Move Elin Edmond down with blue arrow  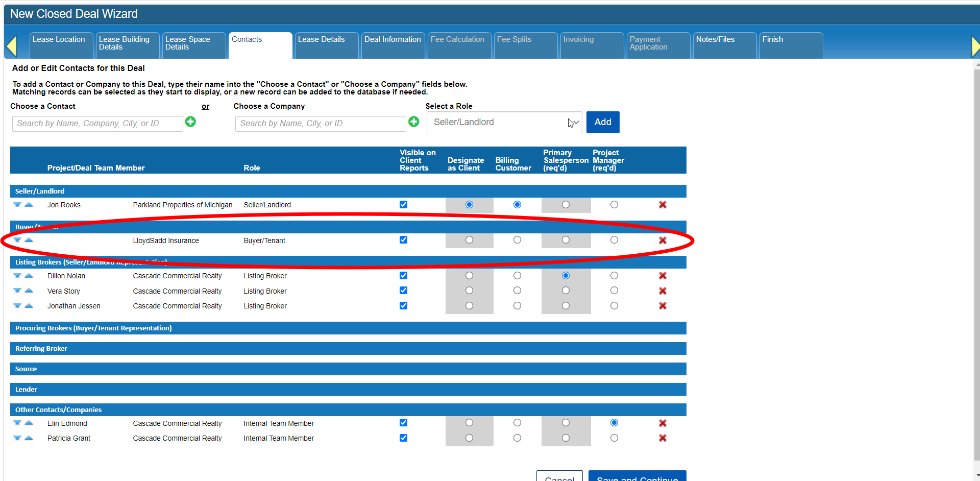click(x=17, y=423)
